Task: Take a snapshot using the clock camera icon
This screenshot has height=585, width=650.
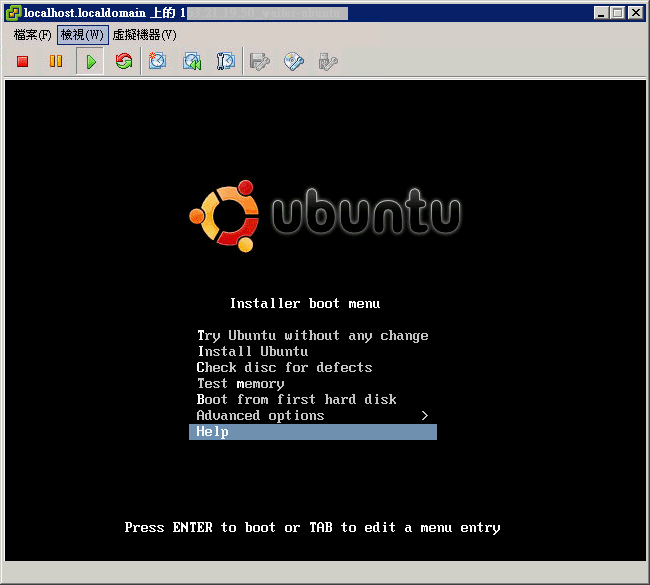Action: pos(158,61)
